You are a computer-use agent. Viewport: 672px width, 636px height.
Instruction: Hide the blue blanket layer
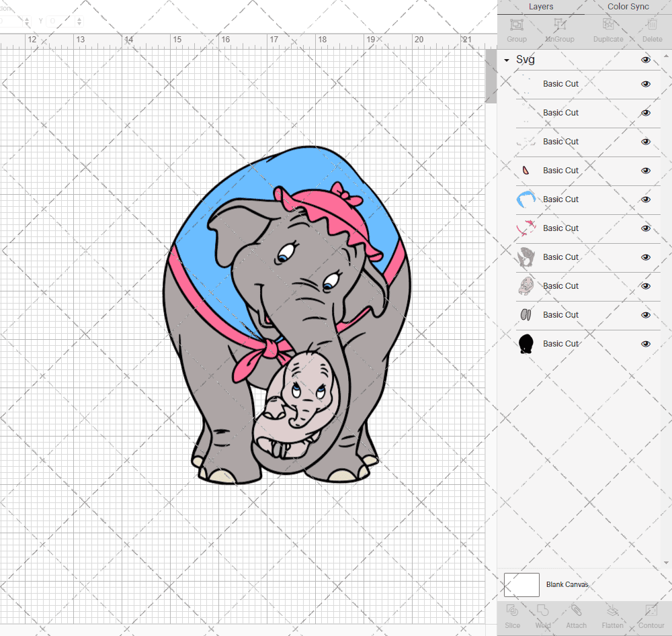pyautogui.click(x=645, y=199)
